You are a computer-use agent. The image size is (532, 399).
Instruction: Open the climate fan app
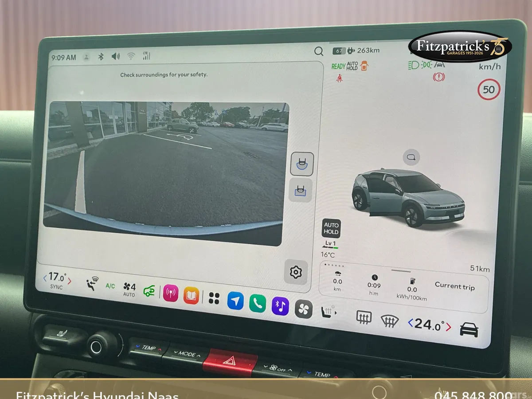pos(304,309)
